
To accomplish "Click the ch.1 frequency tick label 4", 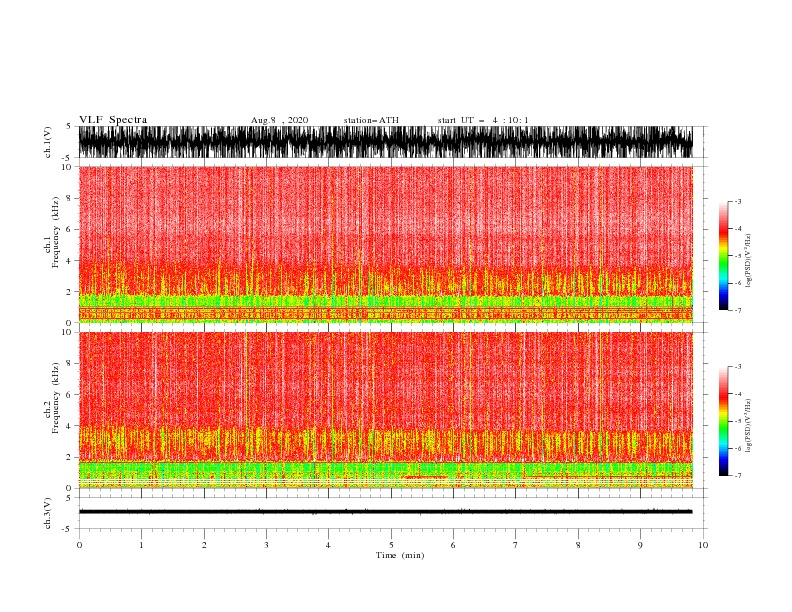I will tap(69, 261).
